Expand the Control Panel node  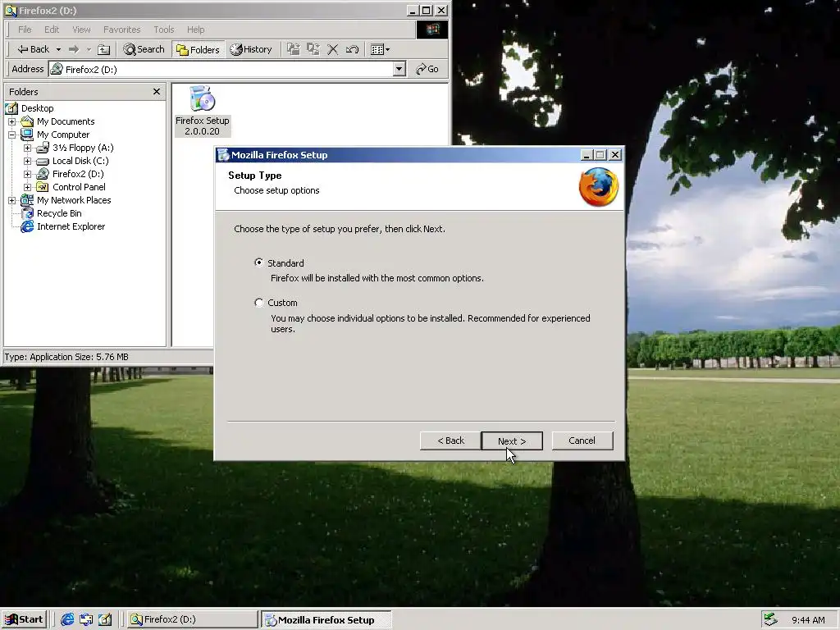[27, 187]
